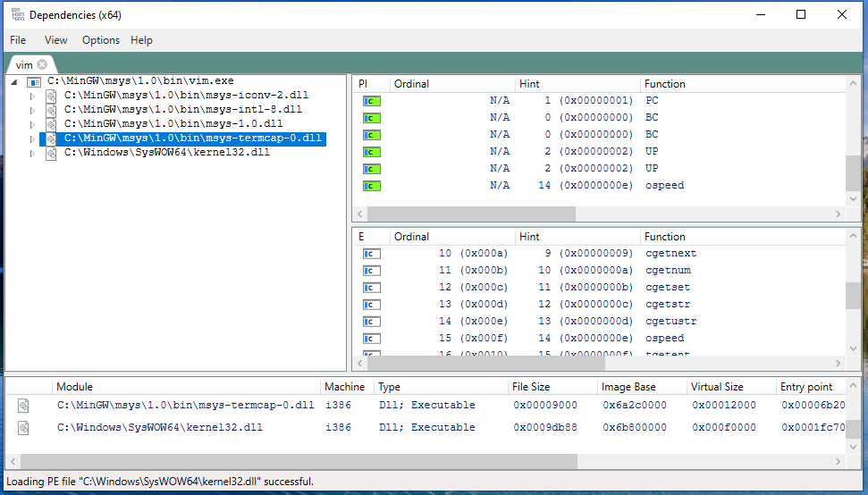Click the C icon for PC import

pyautogui.click(x=371, y=101)
